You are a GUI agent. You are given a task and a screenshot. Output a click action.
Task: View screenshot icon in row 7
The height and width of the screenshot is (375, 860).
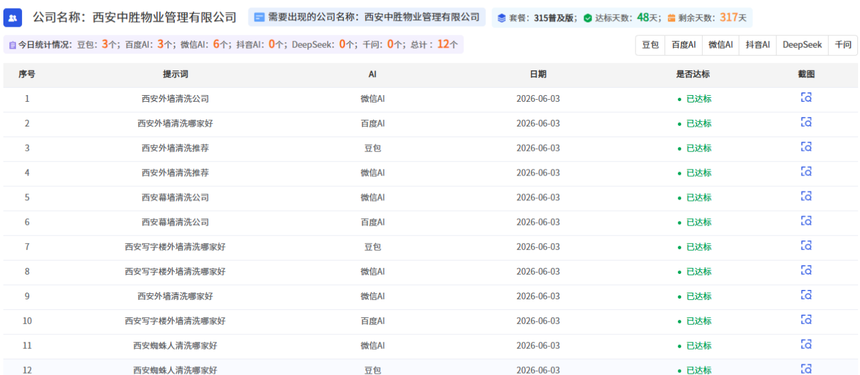coord(806,246)
